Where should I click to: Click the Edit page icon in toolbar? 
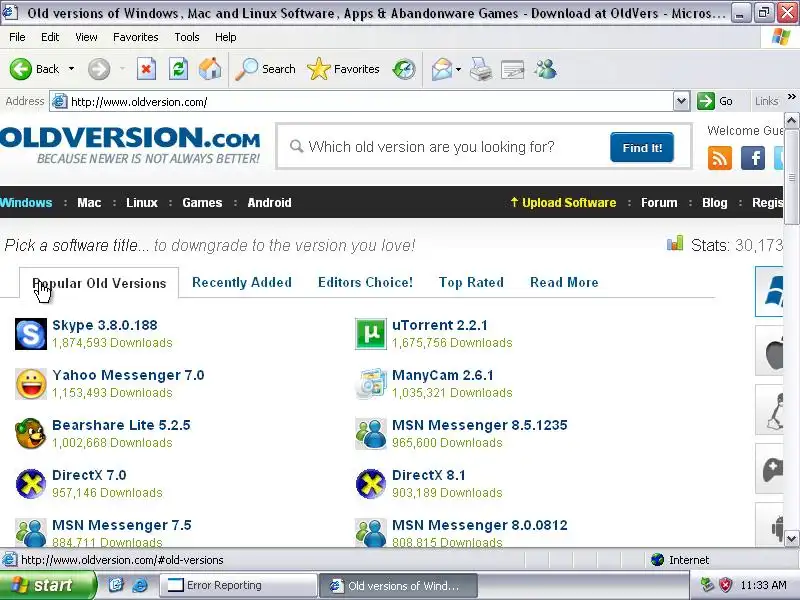click(x=512, y=69)
